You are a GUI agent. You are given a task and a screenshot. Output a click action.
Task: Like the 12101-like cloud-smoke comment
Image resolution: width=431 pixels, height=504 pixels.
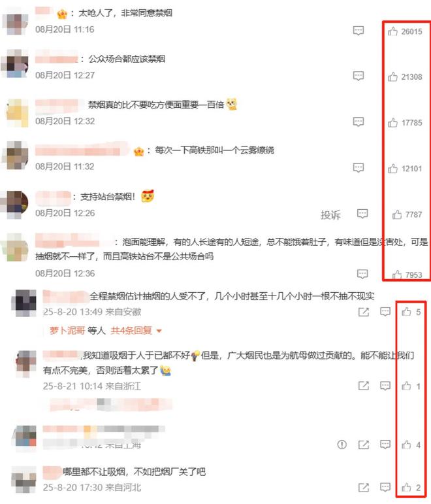pyautogui.click(x=392, y=169)
